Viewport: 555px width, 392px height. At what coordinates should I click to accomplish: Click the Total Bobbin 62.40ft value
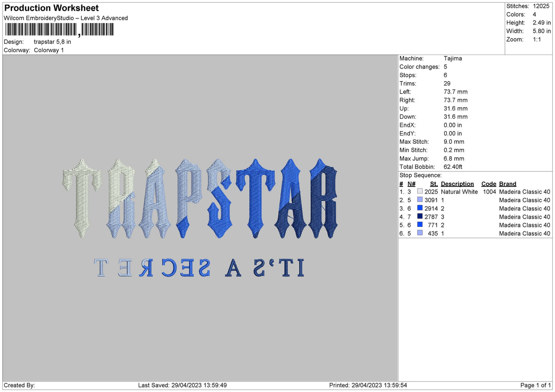click(452, 167)
